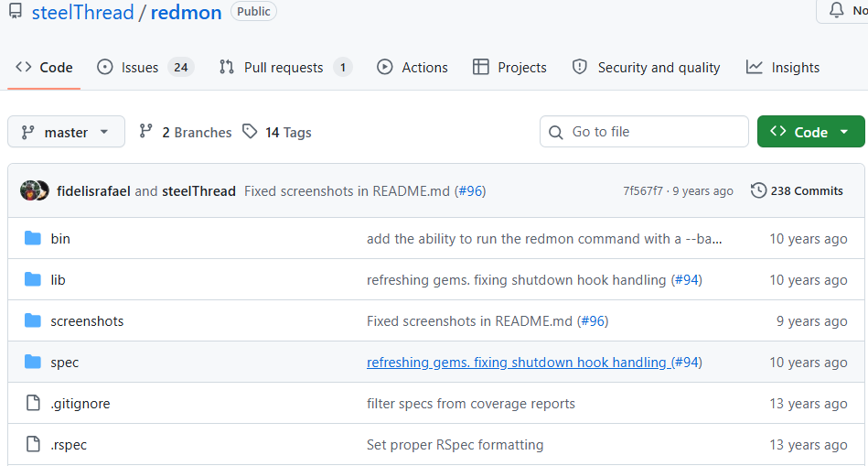
Task: Open the Issues tab
Action: (x=145, y=68)
